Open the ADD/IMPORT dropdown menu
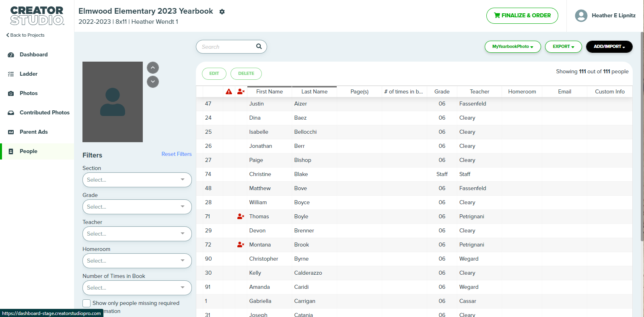Viewport: 644px width, 317px height. [609, 47]
